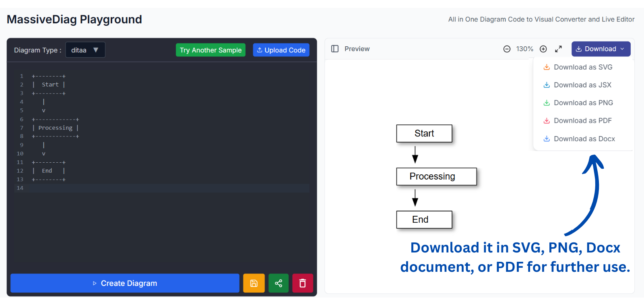Open the Download dropdown button

point(601,49)
